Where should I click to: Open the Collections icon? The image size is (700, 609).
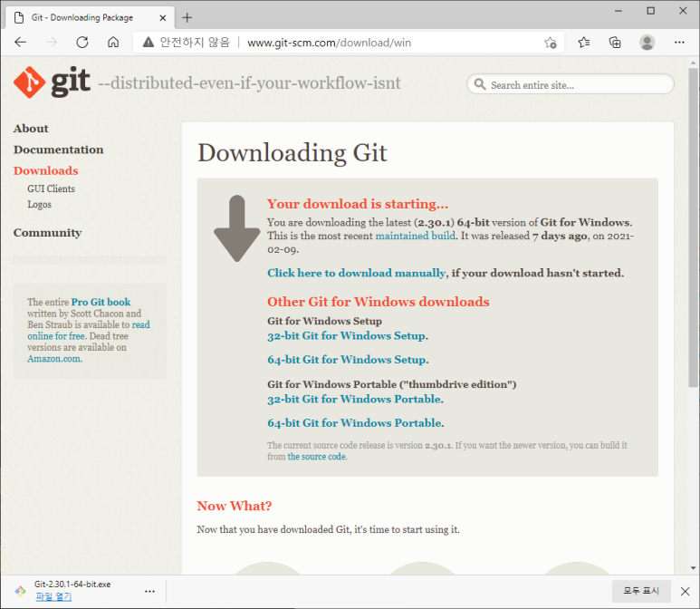pos(615,43)
